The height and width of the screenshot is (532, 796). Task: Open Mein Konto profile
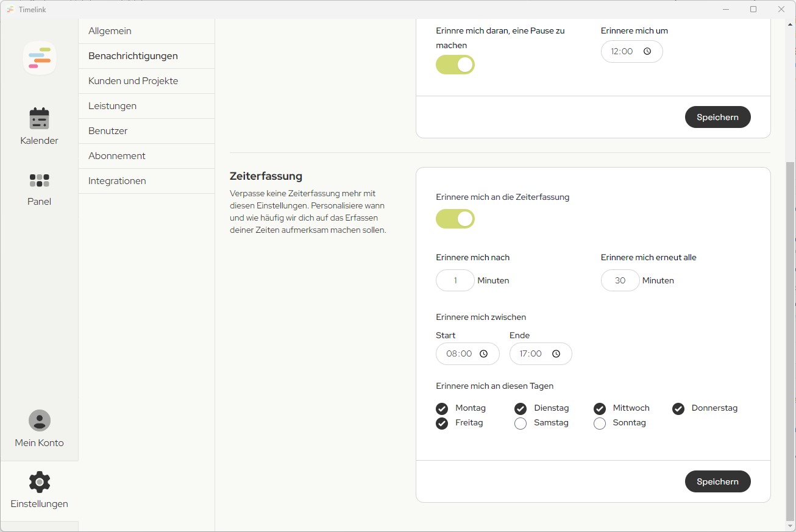(39, 429)
